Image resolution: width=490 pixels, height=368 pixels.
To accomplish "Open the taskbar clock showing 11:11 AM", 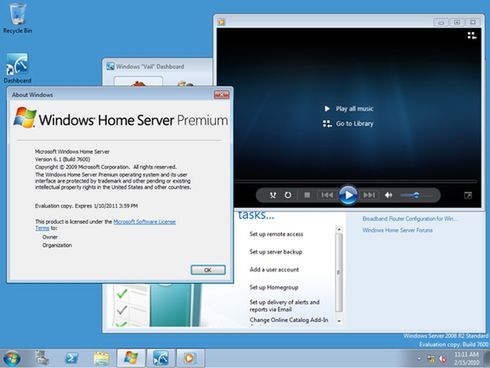I will point(467,358).
